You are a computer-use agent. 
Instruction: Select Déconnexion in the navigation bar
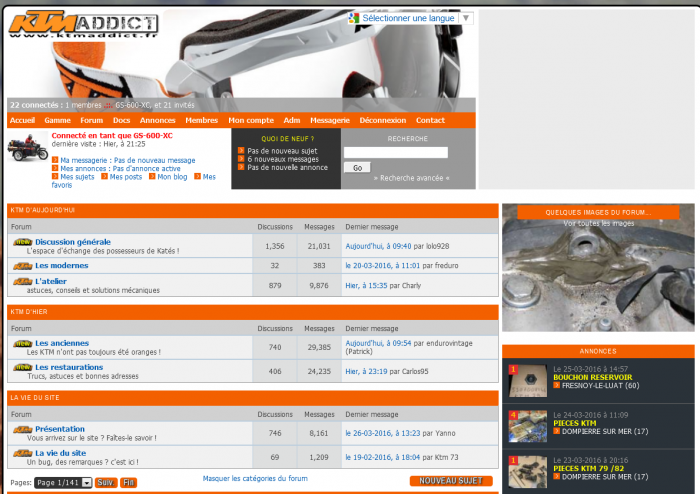[x=382, y=120]
